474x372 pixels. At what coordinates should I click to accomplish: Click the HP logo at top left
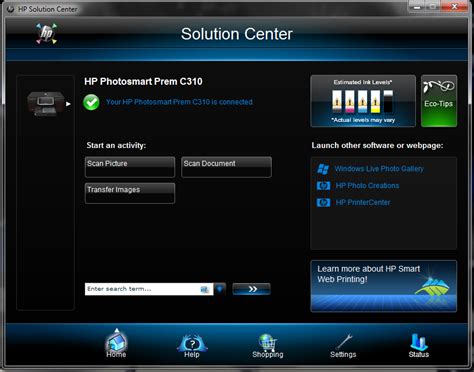(x=46, y=34)
